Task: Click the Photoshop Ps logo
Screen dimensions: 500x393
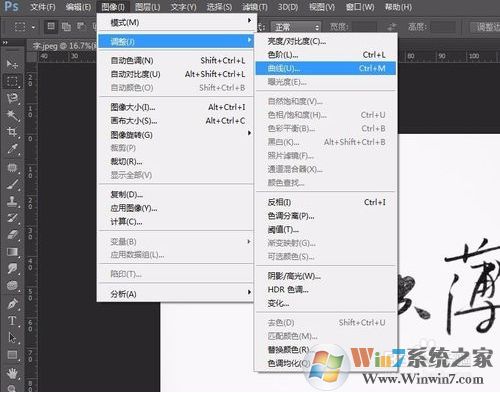Action: click(x=11, y=6)
